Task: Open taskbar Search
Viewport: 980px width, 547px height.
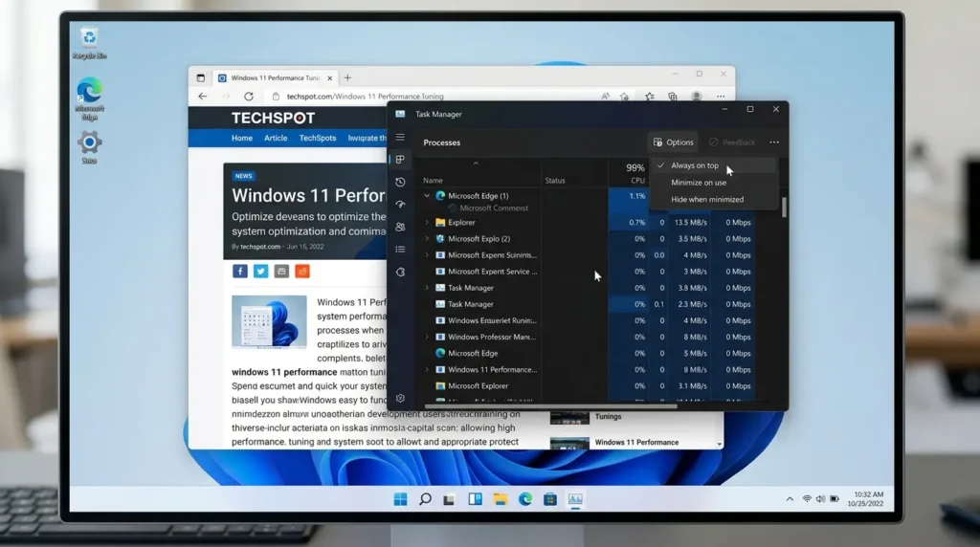Action: point(425,499)
